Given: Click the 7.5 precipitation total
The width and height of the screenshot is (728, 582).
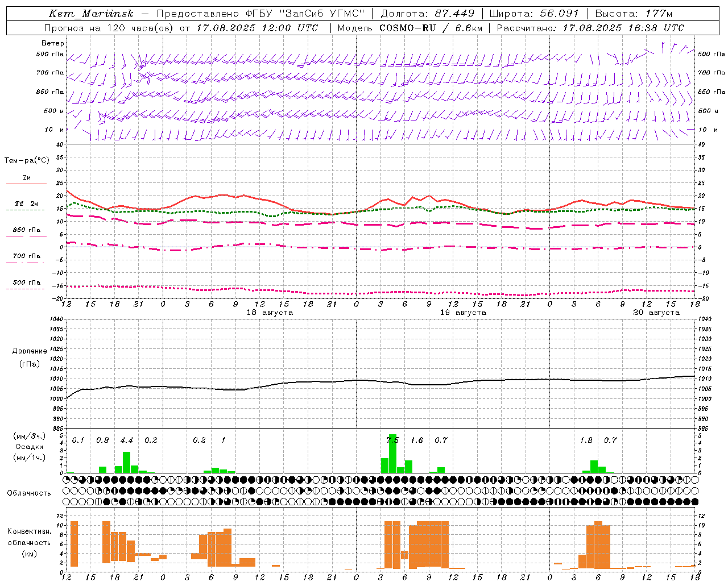Looking at the screenshot, I should (392, 440).
